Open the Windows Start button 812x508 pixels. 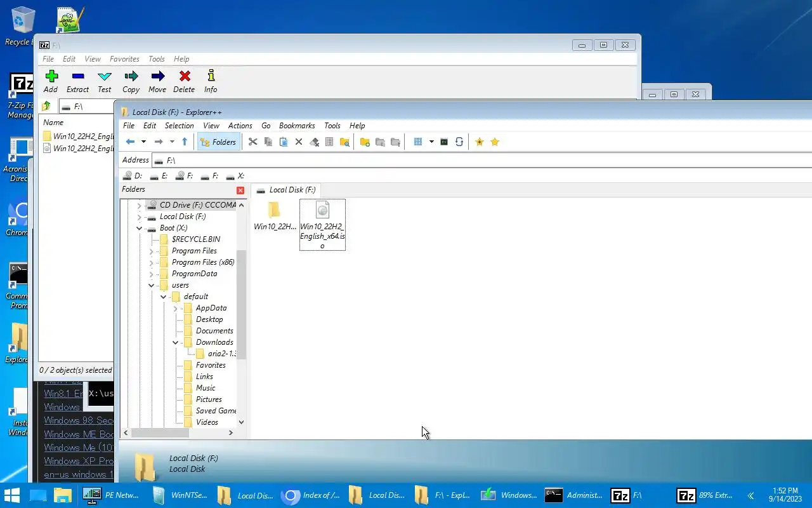12,495
